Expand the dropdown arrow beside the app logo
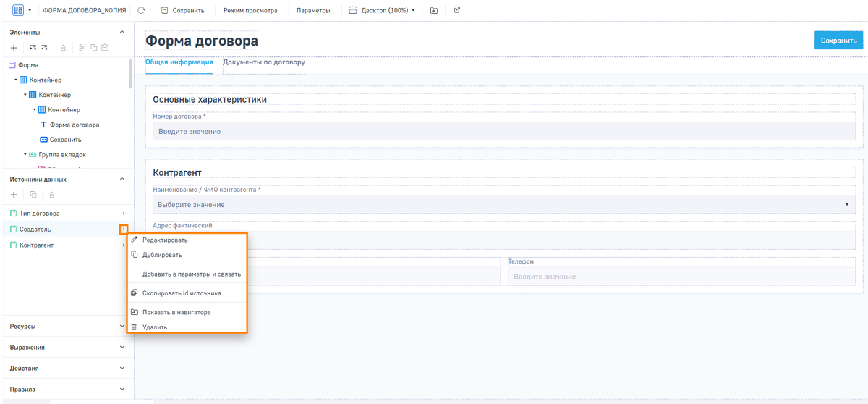 (x=30, y=11)
